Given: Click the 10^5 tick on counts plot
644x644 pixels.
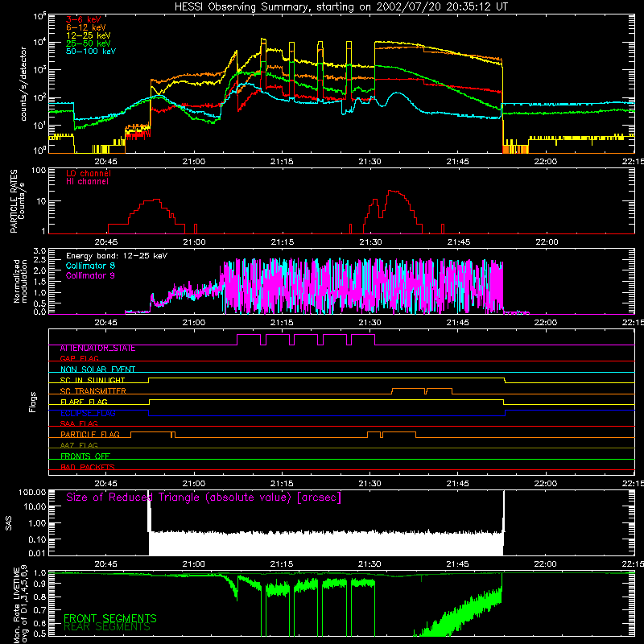Looking at the screenshot, I should (39, 16).
